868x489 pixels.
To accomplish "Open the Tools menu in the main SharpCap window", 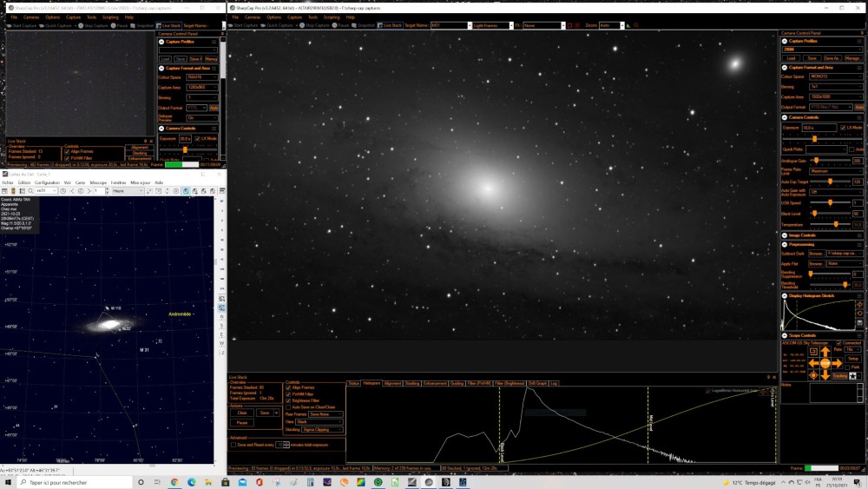I will click(x=312, y=17).
